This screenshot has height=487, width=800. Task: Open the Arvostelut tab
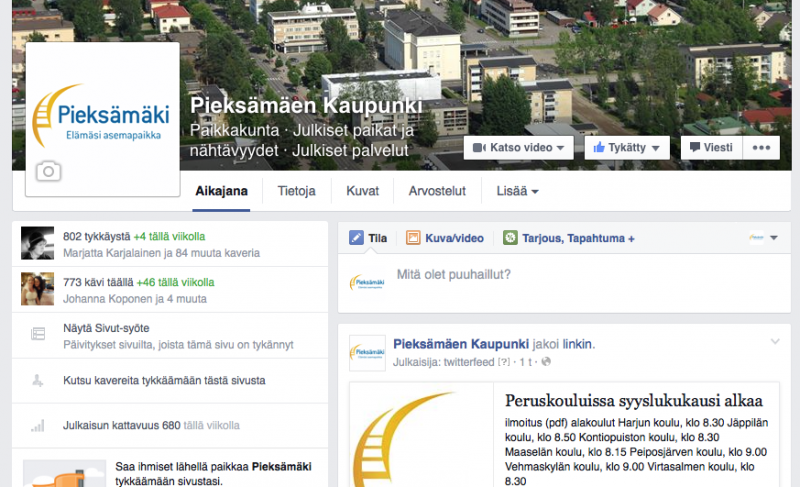click(x=437, y=191)
